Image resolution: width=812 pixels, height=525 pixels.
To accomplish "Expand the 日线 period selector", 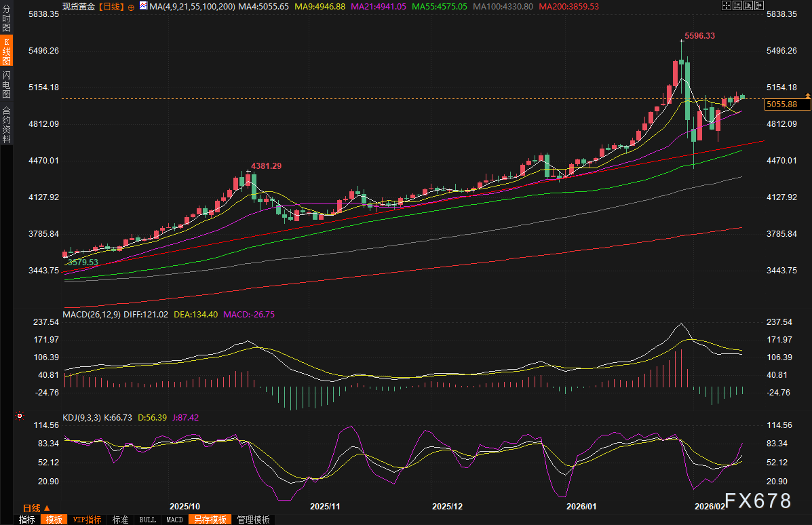I will (x=36, y=507).
